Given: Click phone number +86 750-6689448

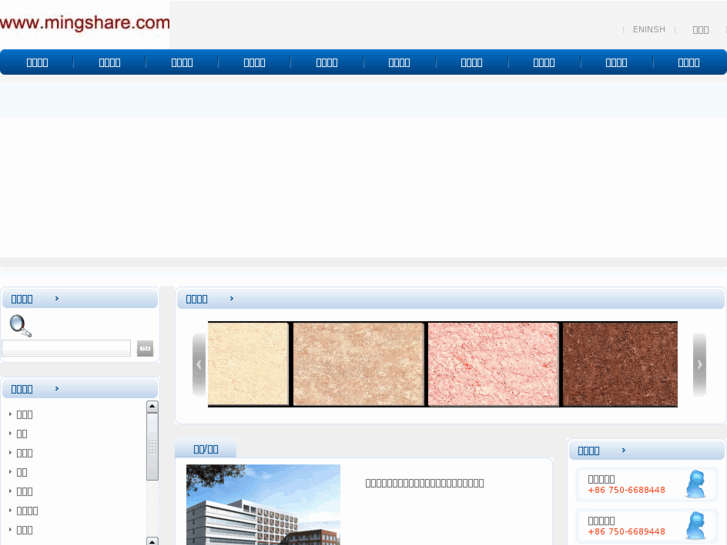Looking at the screenshot, I should [626, 532].
